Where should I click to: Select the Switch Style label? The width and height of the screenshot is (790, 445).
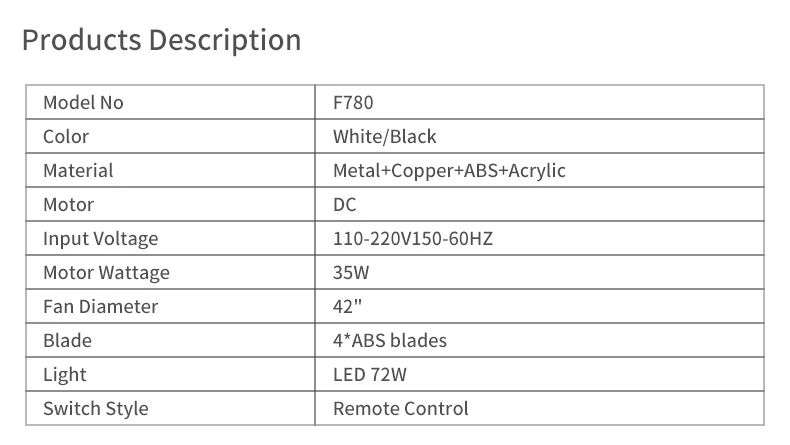point(96,409)
